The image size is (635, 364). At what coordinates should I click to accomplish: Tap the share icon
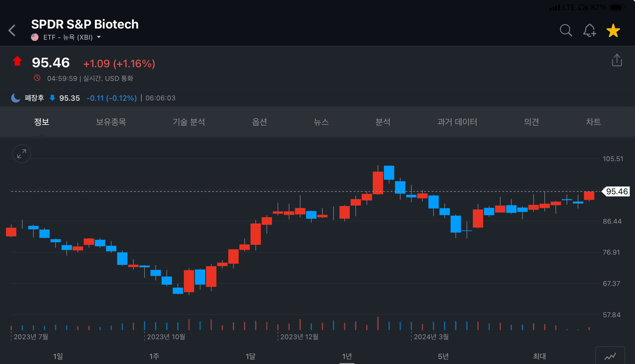click(x=617, y=60)
